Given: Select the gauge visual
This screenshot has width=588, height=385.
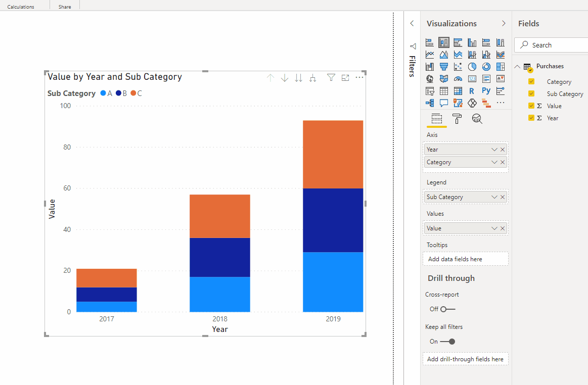Looking at the screenshot, I should click(458, 79).
